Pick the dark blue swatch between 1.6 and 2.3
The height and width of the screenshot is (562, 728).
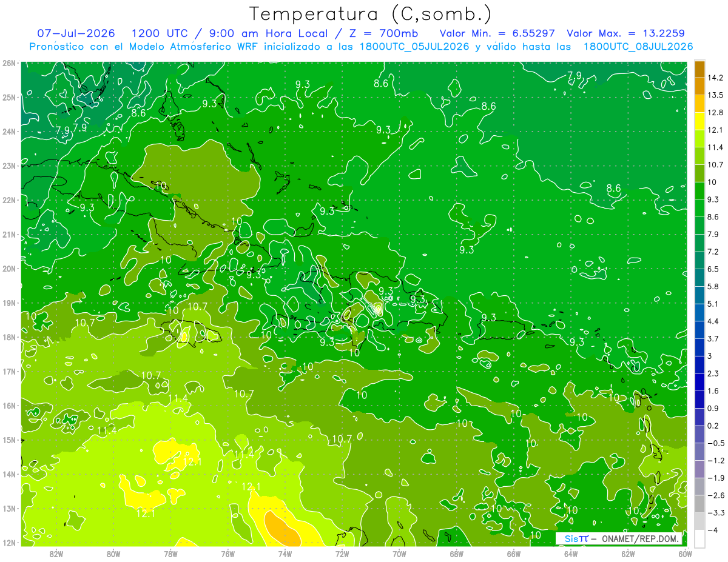[699, 383]
